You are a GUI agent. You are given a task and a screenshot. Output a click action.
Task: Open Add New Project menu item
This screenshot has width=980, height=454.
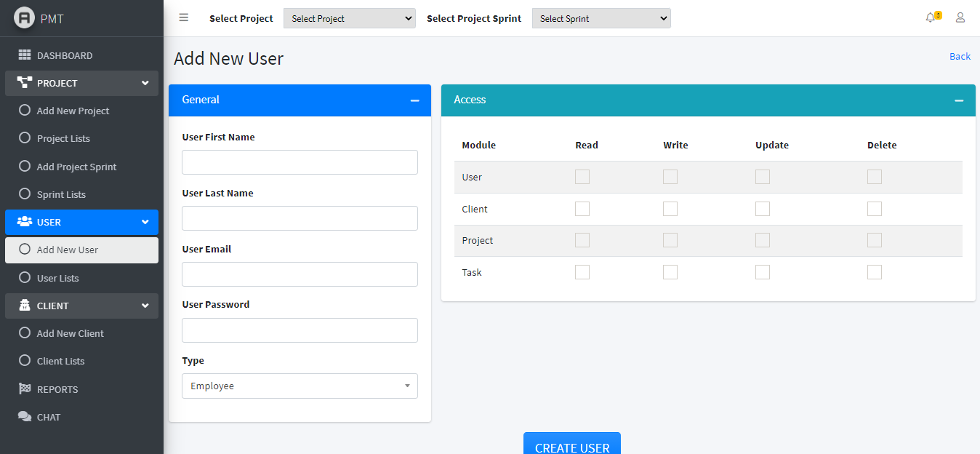pyautogui.click(x=73, y=111)
